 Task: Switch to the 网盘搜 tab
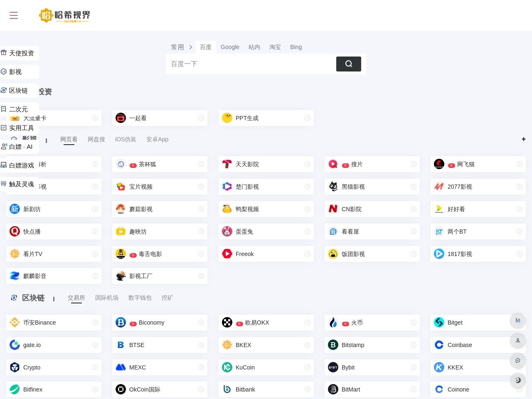[x=96, y=140]
